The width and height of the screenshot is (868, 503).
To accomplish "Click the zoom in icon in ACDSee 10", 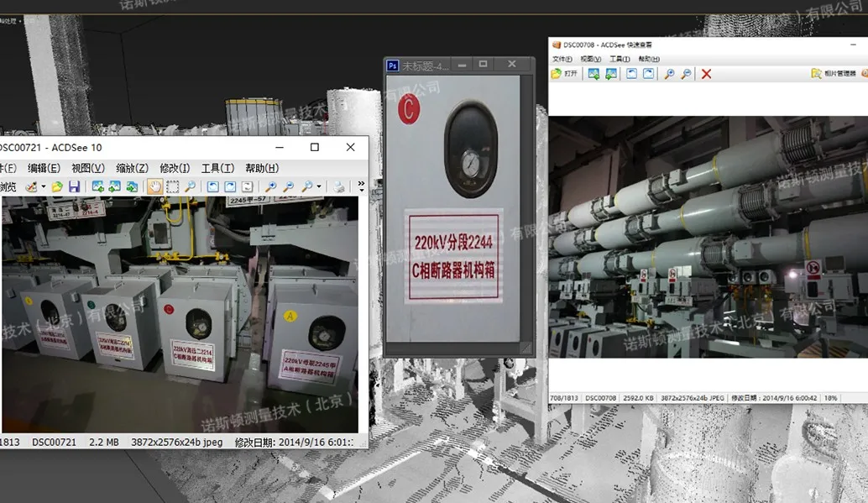I will coord(271,186).
